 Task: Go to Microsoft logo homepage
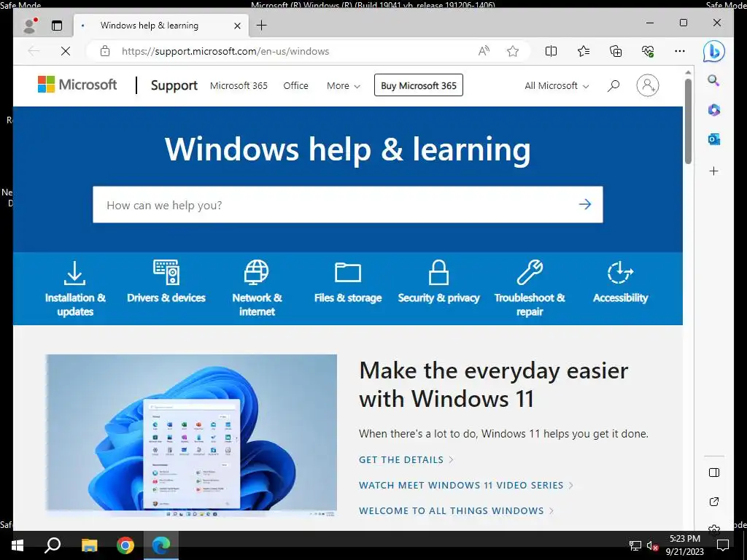(77, 85)
